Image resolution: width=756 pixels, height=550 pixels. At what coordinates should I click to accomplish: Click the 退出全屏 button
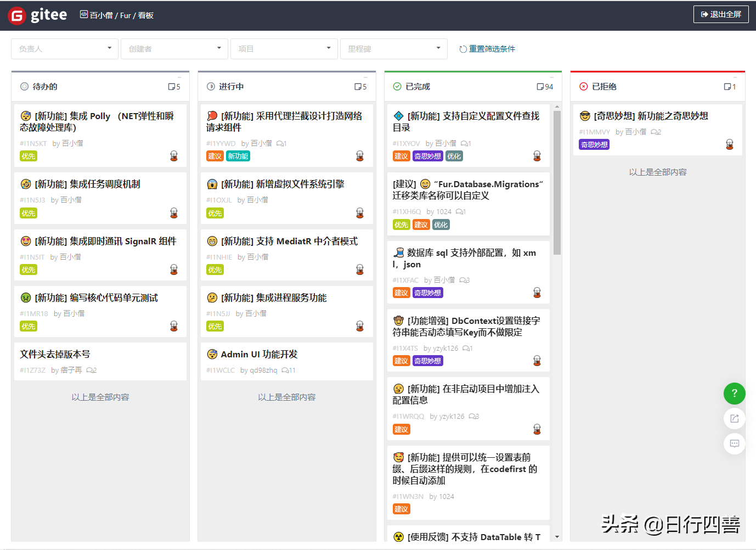(721, 14)
